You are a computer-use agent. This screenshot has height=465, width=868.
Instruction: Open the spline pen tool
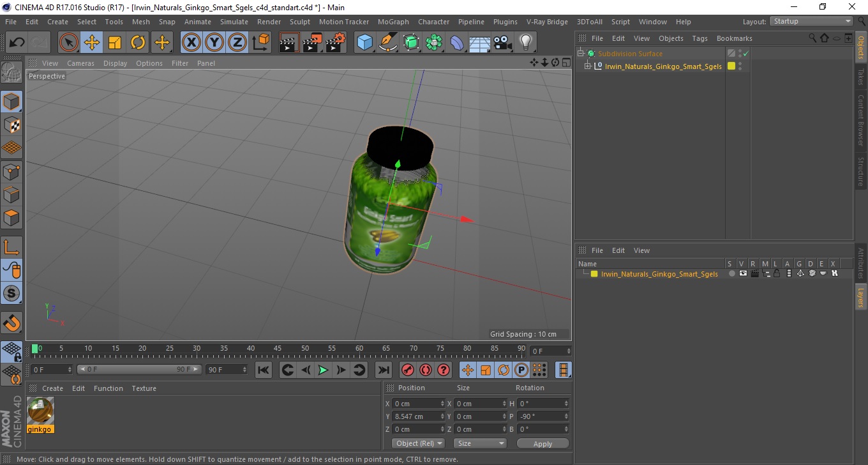pos(387,43)
